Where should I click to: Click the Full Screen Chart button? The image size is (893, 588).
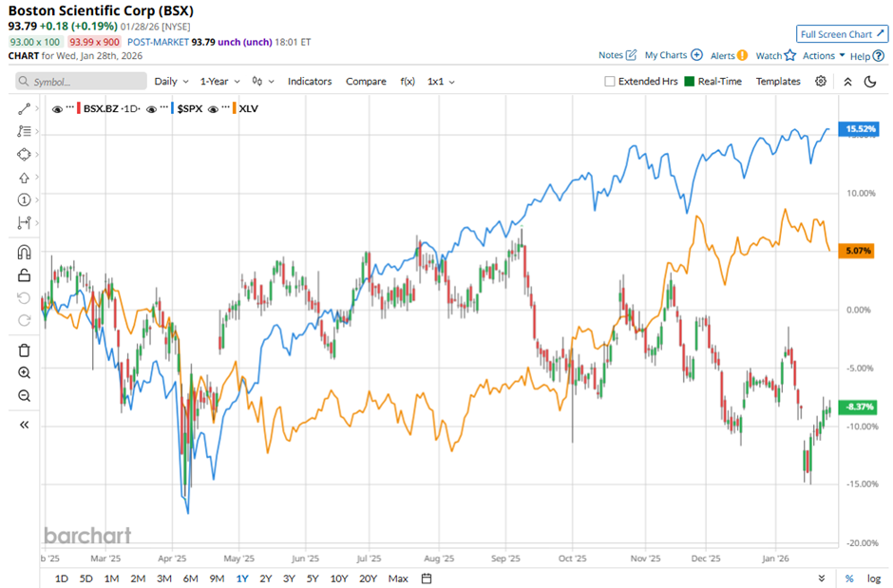(842, 34)
